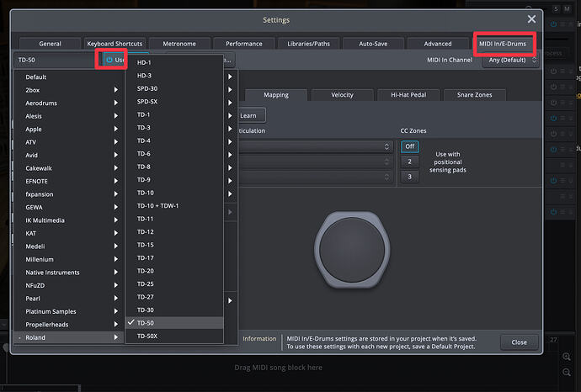The height and width of the screenshot is (392, 581).
Task: Set CC Zones to 2
Action: 409,162
